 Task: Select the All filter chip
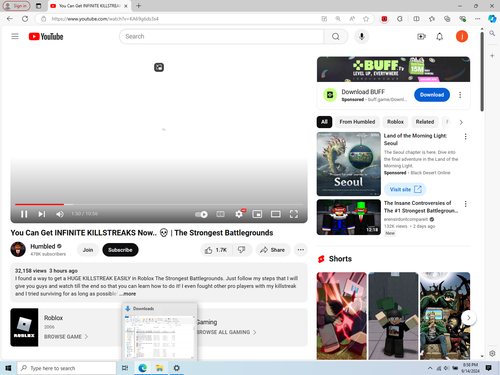point(324,122)
